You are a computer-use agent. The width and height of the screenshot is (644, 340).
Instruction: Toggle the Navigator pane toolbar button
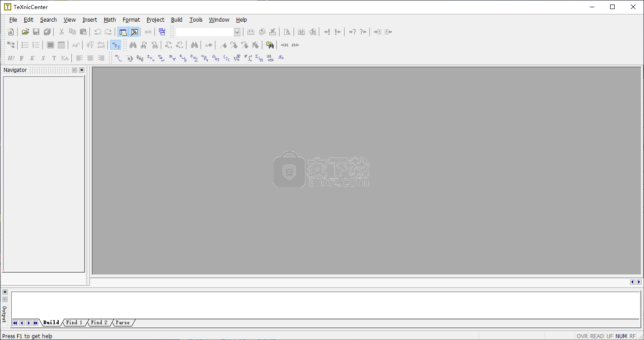(123, 32)
